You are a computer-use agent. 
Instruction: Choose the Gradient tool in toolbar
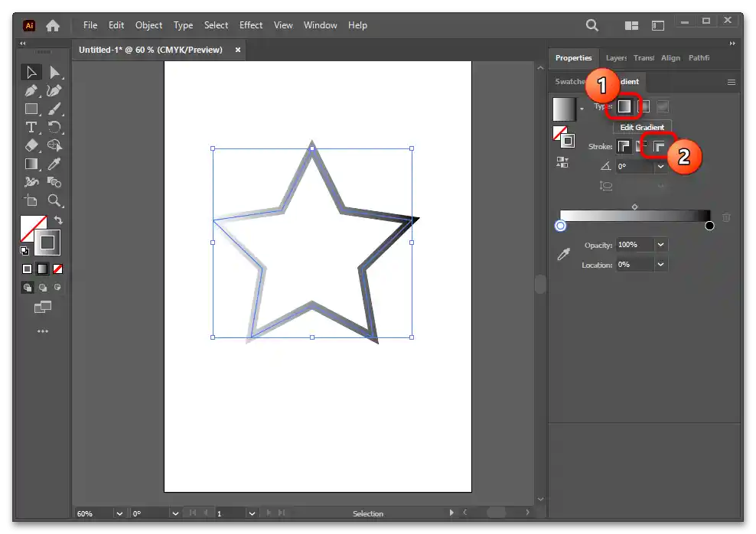point(31,164)
